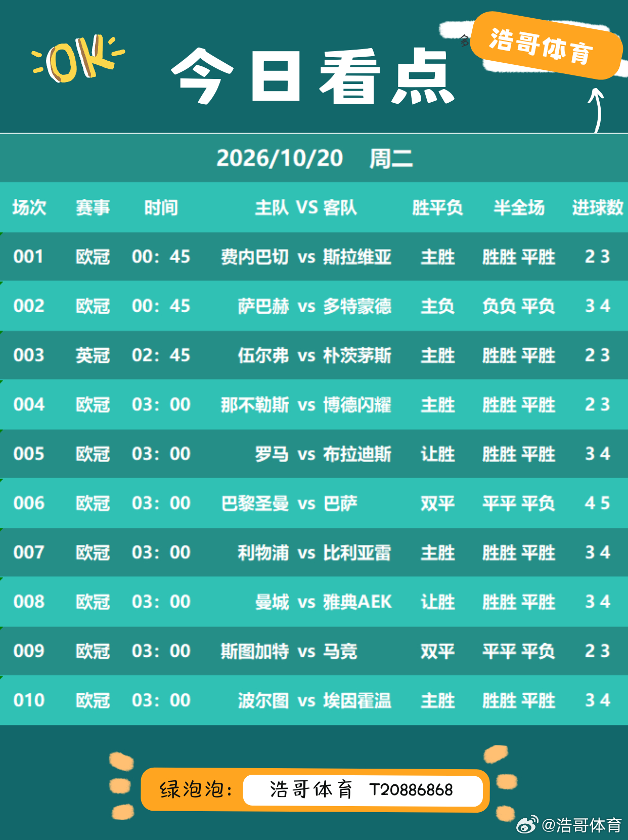
Task: Click the 斯图加特 vs 马竞 match
Action: click(289, 651)
